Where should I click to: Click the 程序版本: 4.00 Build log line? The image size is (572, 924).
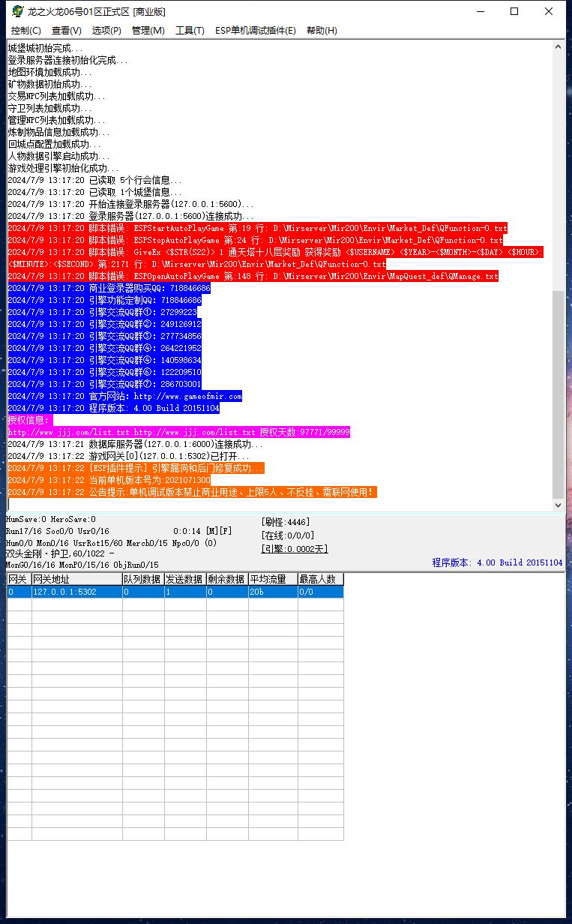pos(113,408)
